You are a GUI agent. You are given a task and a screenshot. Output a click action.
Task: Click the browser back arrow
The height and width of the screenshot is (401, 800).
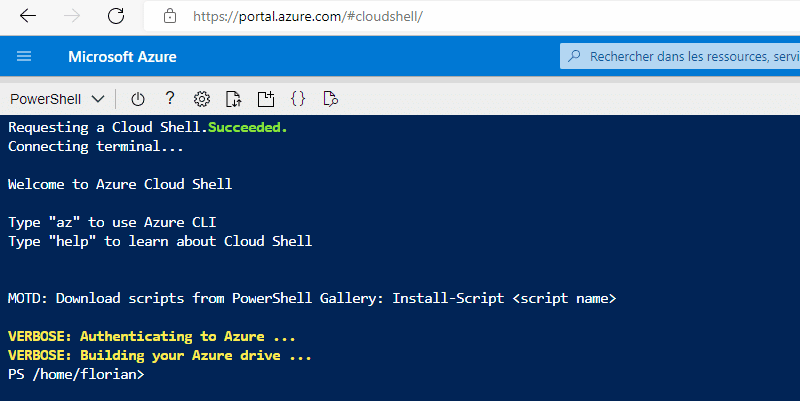(28, 16)
